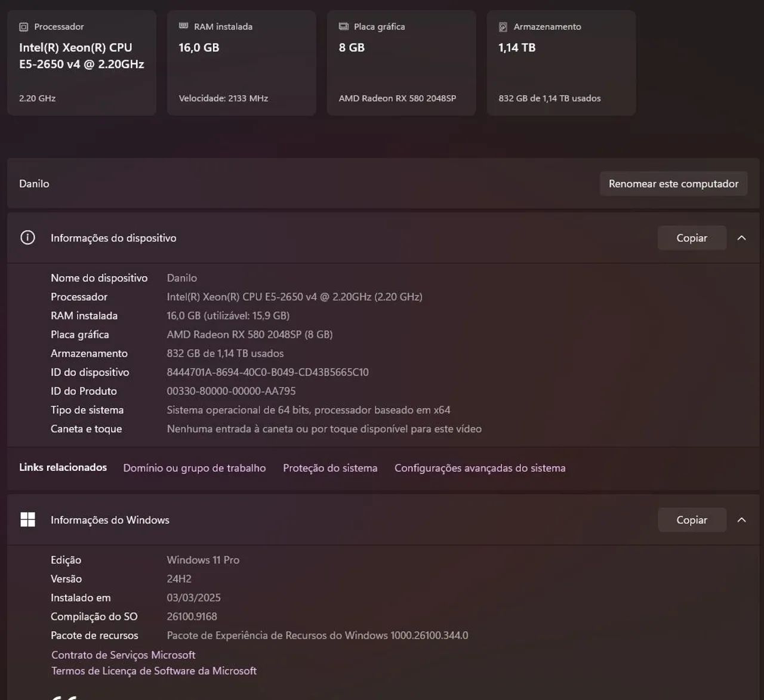764x700 pixels.
Task: Click Velocidade: 2133 MHz in RAM card
Action: [223, 98]
